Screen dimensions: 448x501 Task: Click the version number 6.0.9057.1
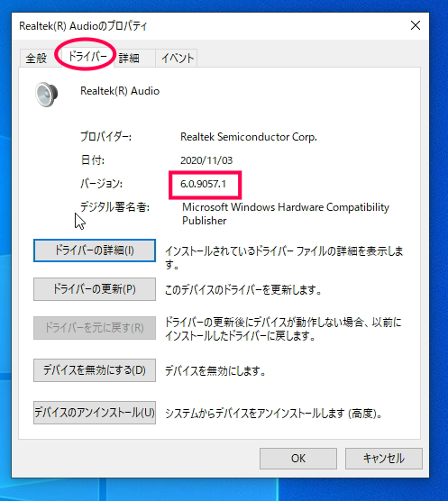(x=203, y=184)
